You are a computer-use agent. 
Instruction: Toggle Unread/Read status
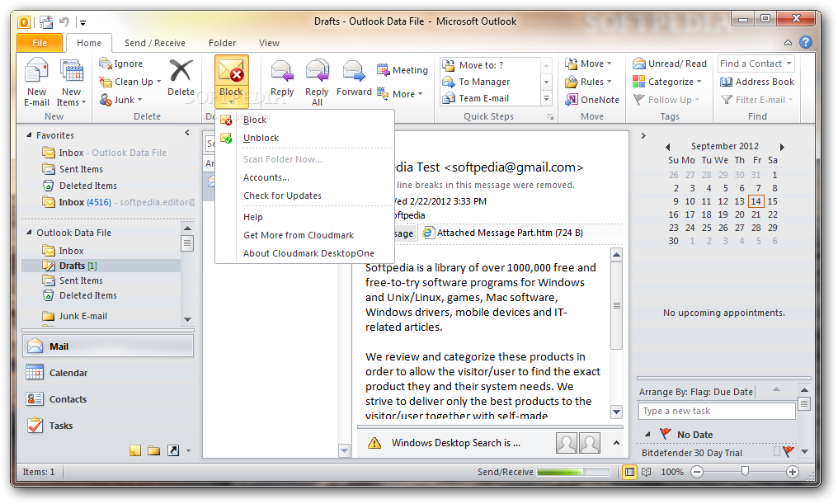670,64
